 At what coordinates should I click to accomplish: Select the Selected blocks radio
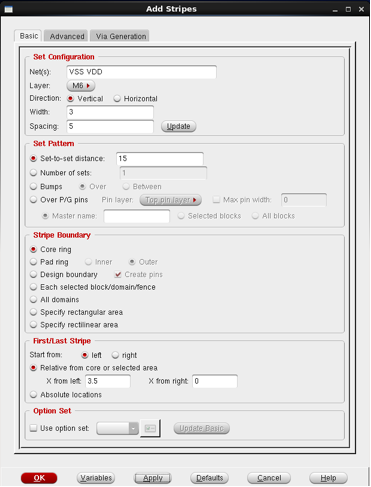(181, 216)
